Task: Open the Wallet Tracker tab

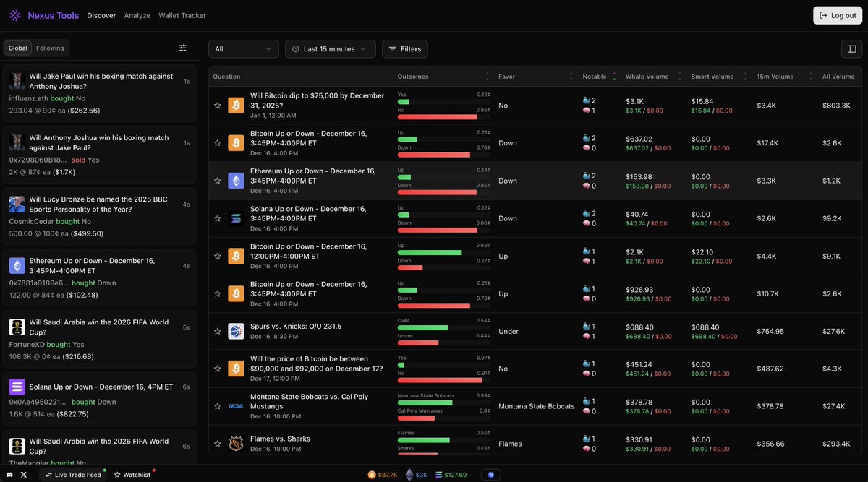Action: [182, 15]
